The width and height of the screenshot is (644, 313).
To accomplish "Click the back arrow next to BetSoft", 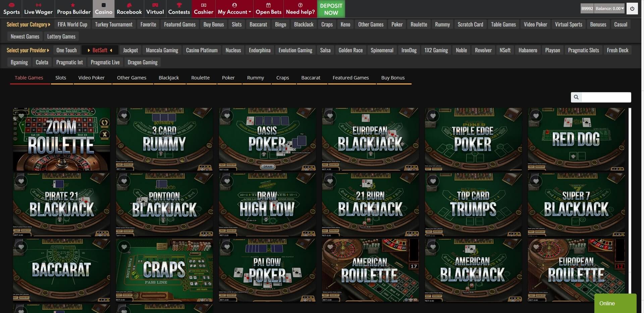I will [111, 50].
